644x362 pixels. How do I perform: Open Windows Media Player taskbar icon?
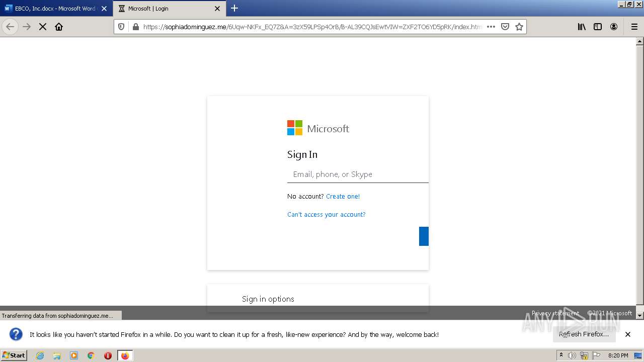(x=74, y=355)
